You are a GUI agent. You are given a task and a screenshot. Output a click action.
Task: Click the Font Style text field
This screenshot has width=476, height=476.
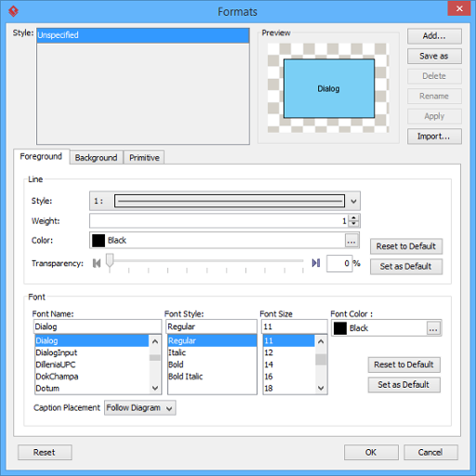point(212,326)
